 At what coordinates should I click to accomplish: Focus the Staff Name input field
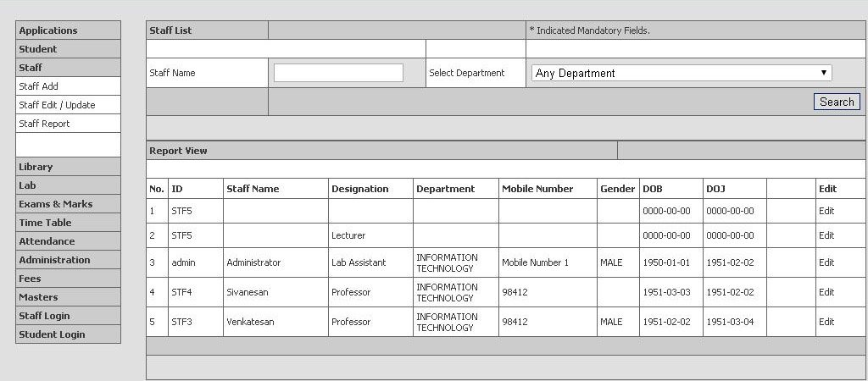click(338, 73)
